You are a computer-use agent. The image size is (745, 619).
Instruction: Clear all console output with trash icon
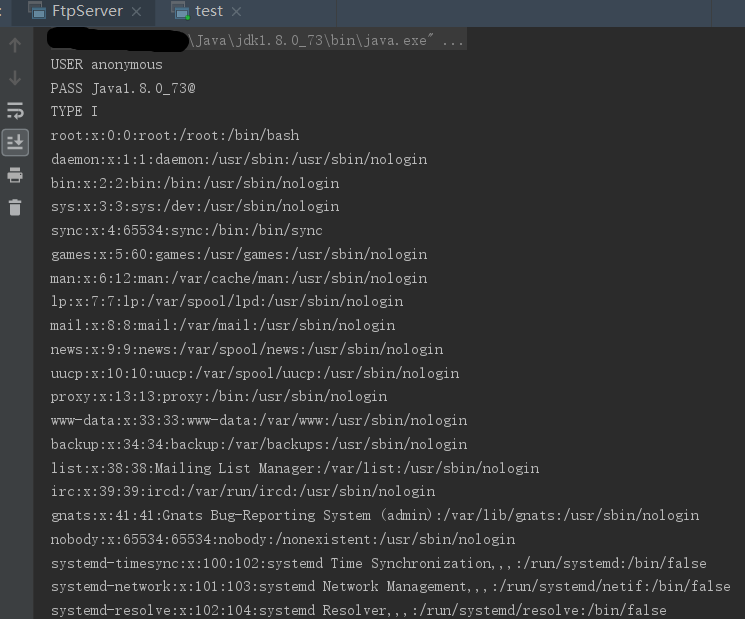15,208
